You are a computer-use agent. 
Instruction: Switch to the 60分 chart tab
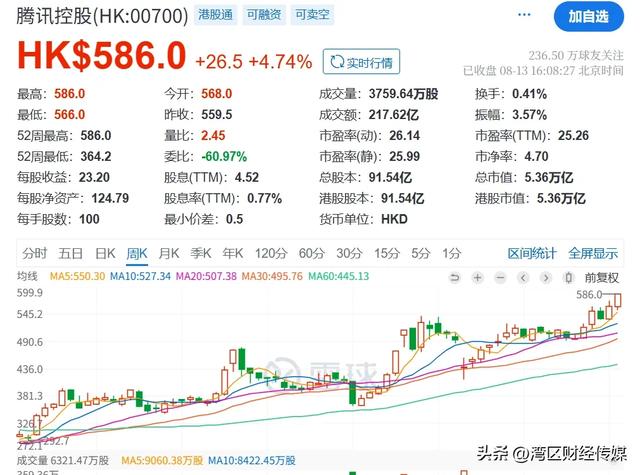(311, 253)
